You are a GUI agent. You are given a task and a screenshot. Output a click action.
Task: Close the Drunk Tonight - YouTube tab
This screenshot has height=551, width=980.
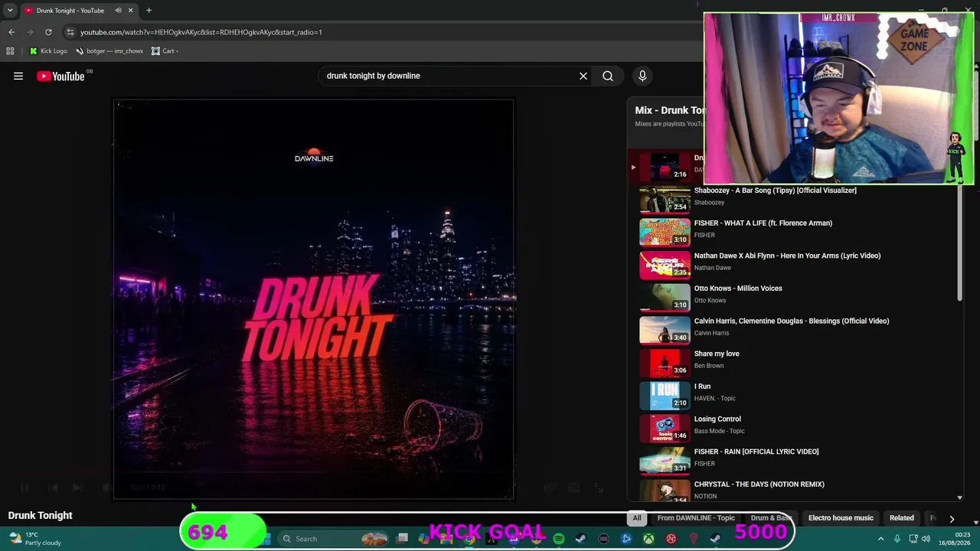(x=130, y=11)
